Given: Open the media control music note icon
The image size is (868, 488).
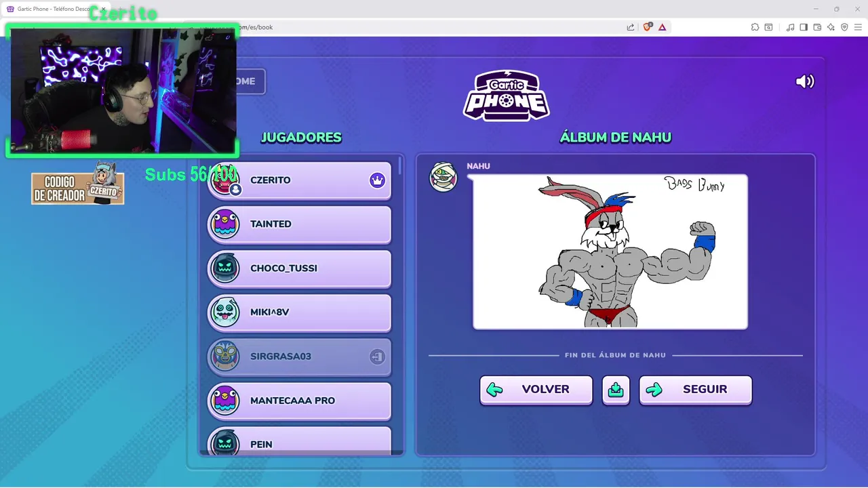Looking at the screenshot, I should click(x=790, y=27).
